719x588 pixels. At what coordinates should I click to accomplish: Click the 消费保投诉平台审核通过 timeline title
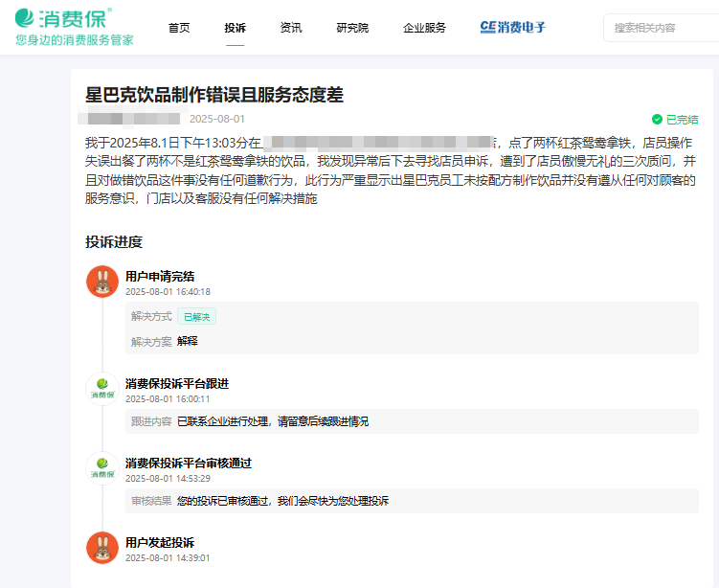tap(188, 463)
